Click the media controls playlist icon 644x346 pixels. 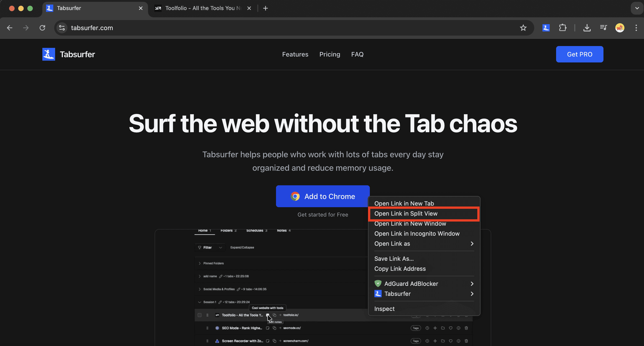click(x=603, y=28)
